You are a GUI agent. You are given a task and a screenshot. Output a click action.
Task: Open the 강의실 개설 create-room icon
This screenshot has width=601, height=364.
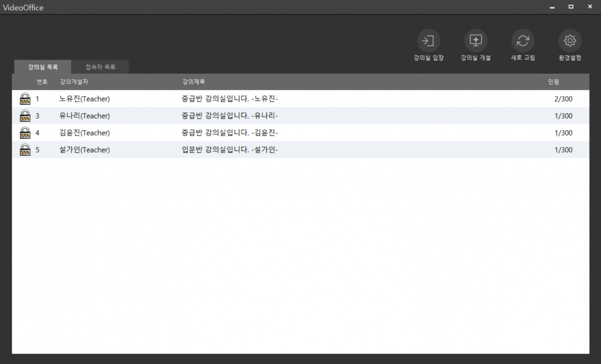pos(475,41)
